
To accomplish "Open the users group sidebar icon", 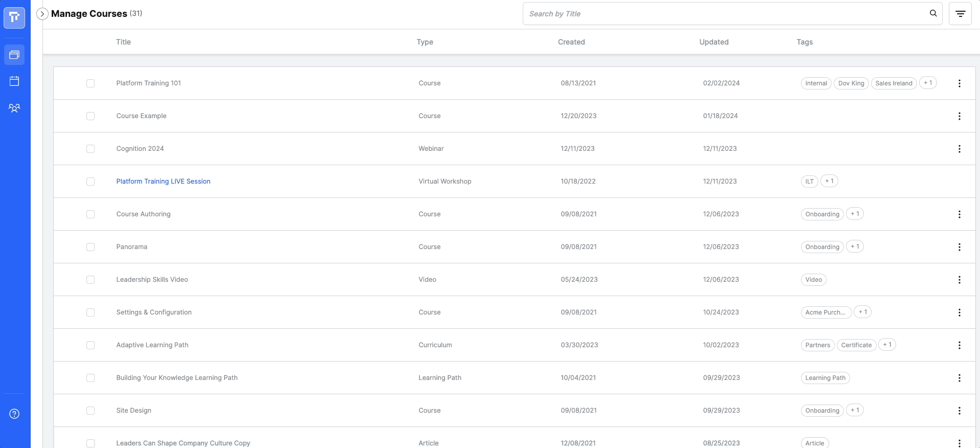I will point(14,108).
